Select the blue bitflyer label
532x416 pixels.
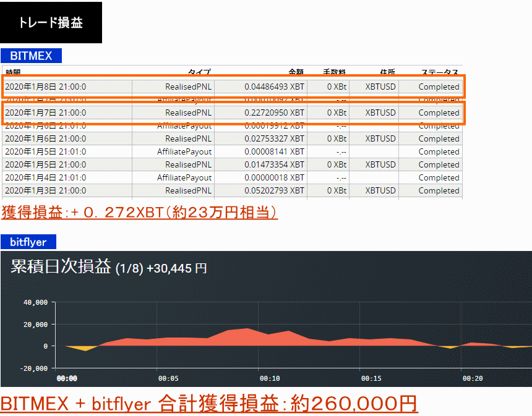pyautogui.click(x=28, y=242)
